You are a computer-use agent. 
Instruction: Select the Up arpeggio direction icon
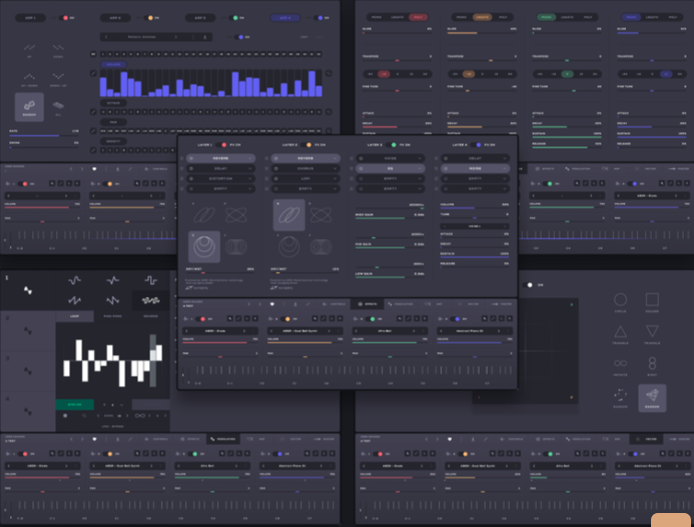point(29,47)
